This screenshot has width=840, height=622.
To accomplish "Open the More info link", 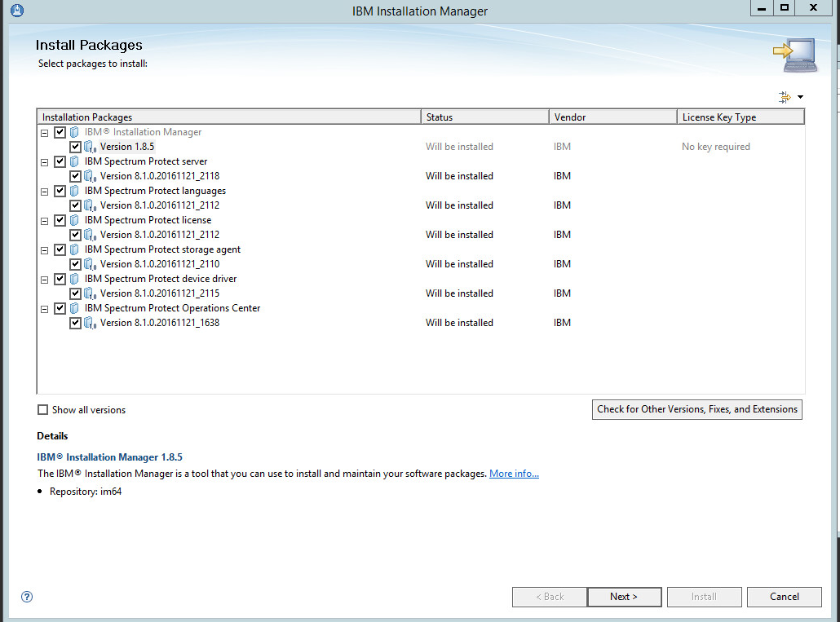I will click(x=514, y=474).
